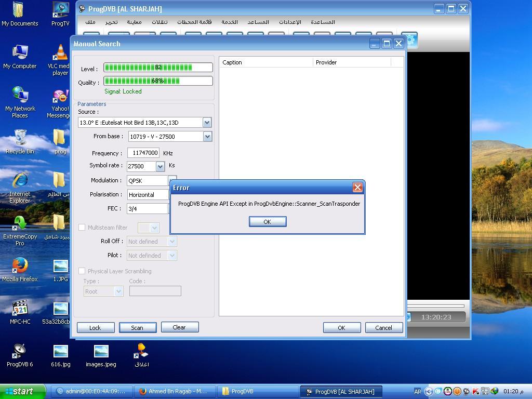Open the تحرير menu in ProgDVB
The height and width of the screenshot is (399, 532).
[111, 22]
